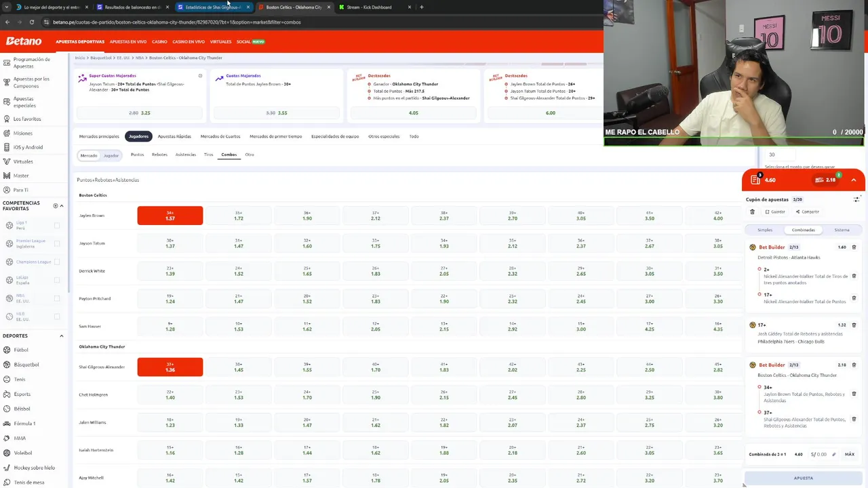The width and height of the screenshot is (868, 488).
Task: Tick the LaLiga España favorite checkbox
Action: click(x=57, y=280)
